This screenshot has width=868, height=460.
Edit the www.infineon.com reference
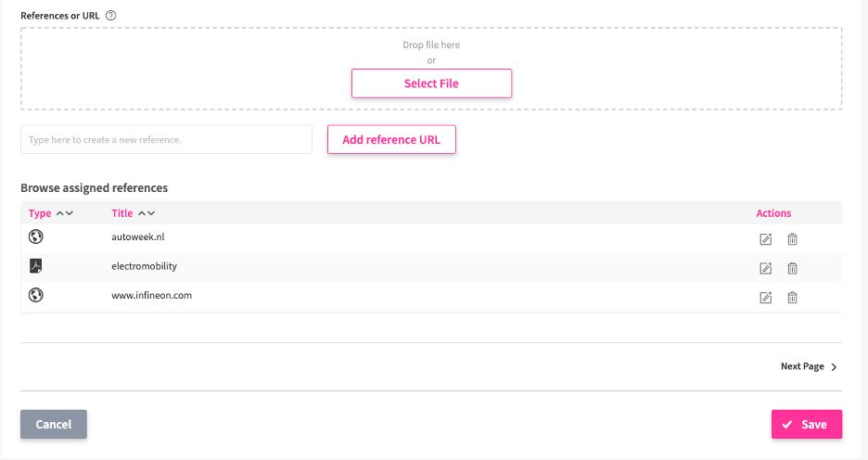766,298
